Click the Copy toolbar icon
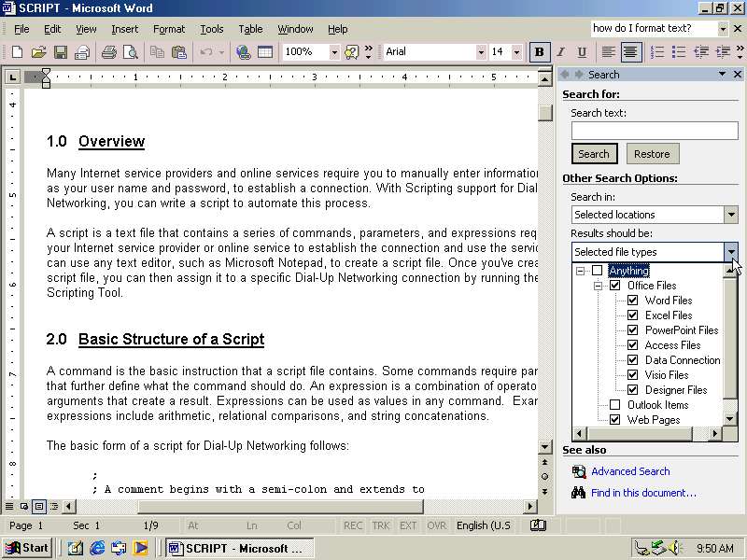This screenshot has width=747, height=560. tap(157, 52)
